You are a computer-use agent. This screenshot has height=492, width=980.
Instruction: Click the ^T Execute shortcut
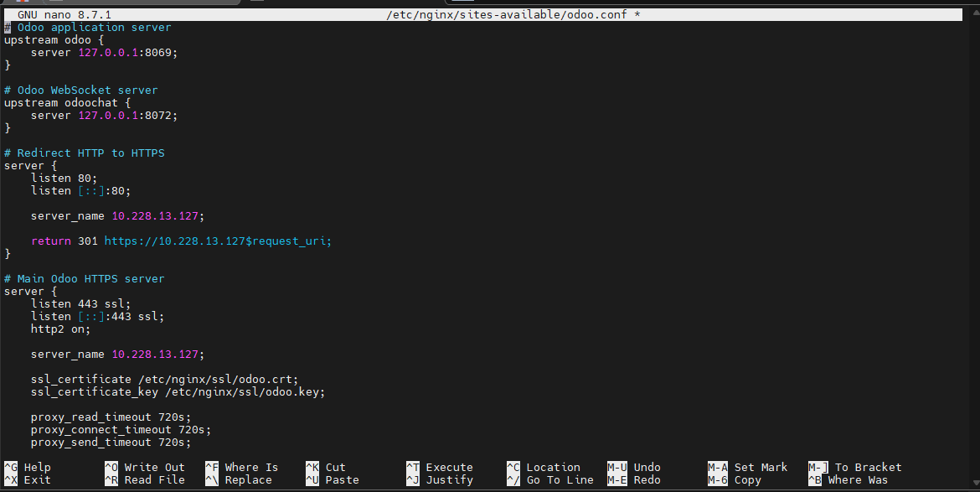[x=440, y=467]
